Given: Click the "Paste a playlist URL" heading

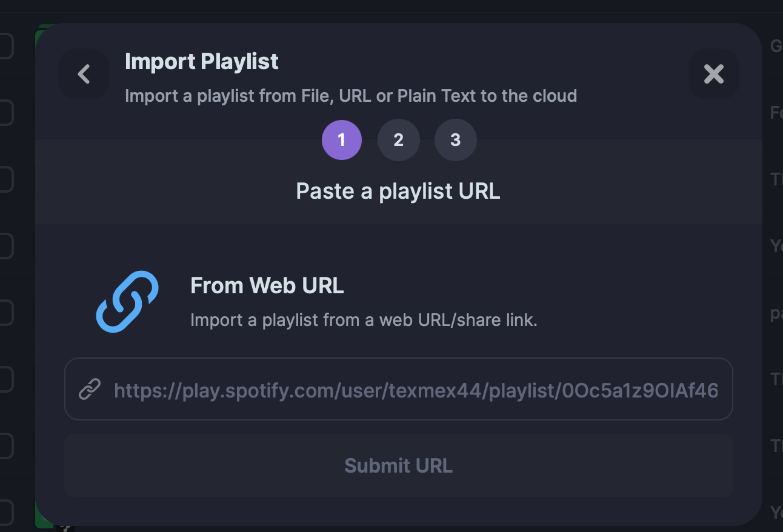Looking at the screenshot, I should [398, 191].
